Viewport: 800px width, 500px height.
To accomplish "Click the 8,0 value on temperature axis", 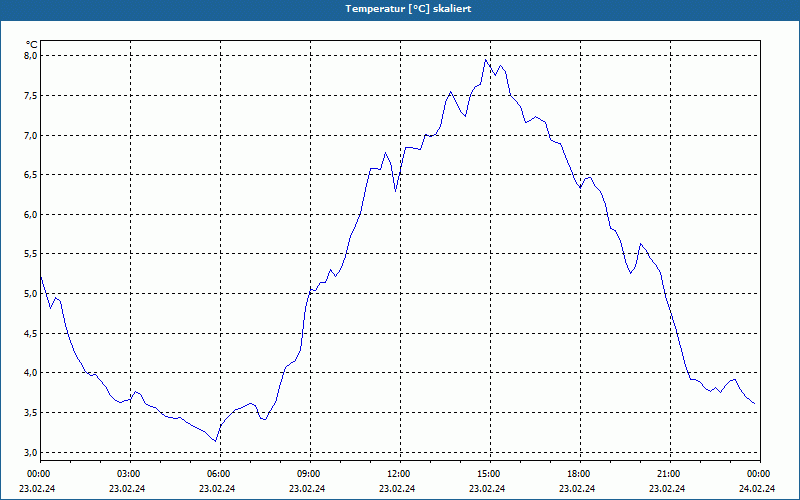I will pos(31,56).
